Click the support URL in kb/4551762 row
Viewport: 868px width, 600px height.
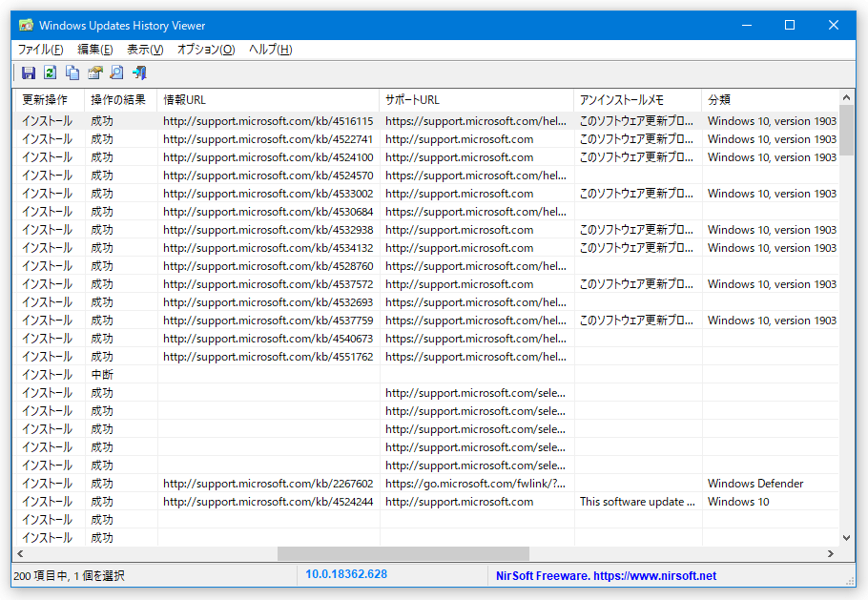(x=476, y=357)
